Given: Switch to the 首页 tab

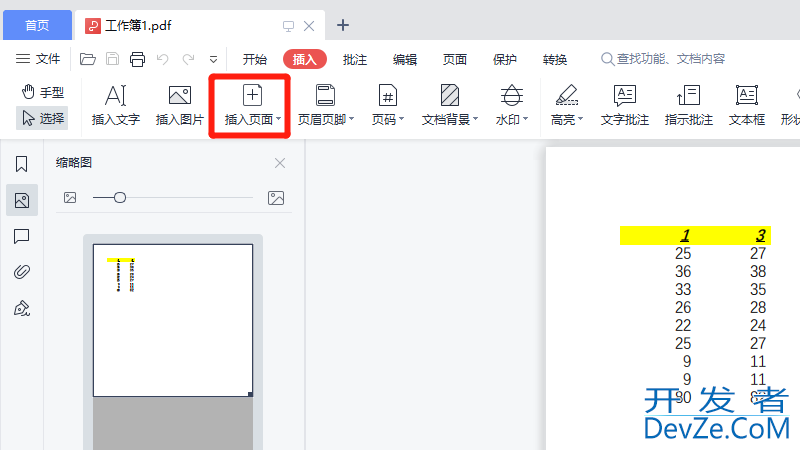Looking at the screenshot, I should click(37, 25).
